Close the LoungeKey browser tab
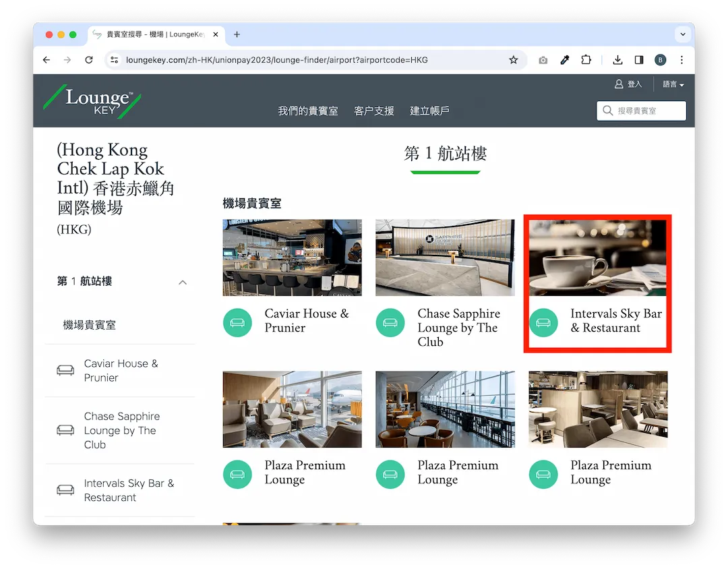This screenshot has width=728, height=569. pos(216,34)
